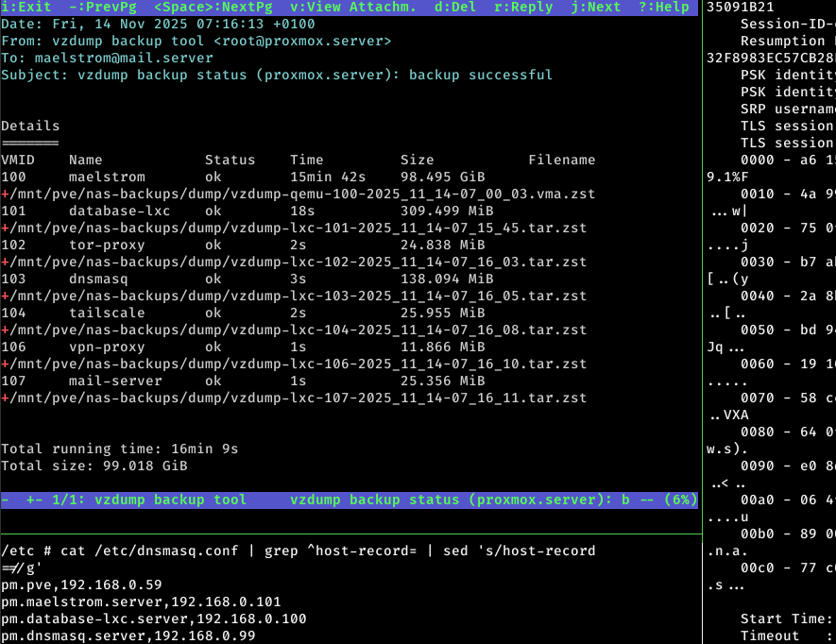836x644 pixels.
Task: Click the Total size 99.018 GiB line
Action: click(94, 466)
